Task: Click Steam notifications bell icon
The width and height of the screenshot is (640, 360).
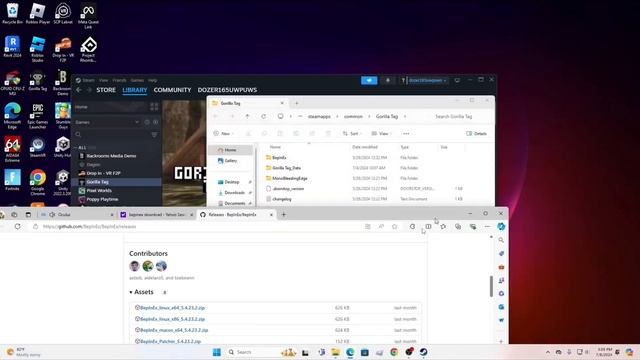Action: (x=388, y=80)
